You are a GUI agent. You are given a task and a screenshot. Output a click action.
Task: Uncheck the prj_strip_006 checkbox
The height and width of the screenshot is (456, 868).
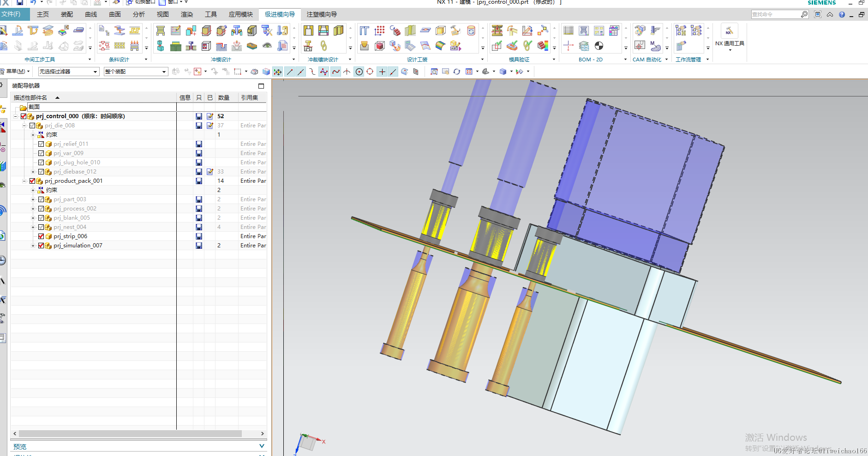41,236
